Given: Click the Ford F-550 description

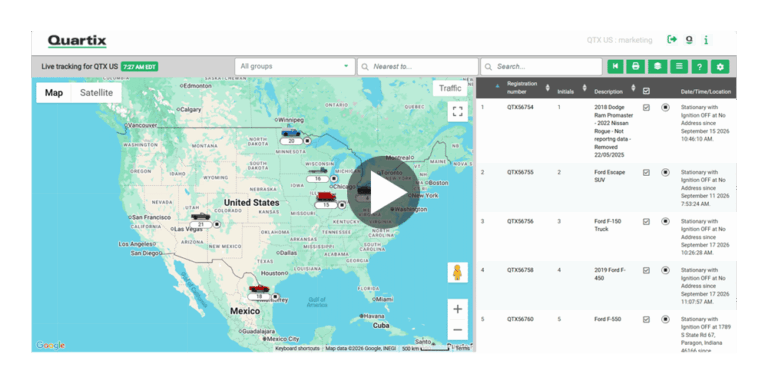Looking at the screenshot, I should click(607, 319).
